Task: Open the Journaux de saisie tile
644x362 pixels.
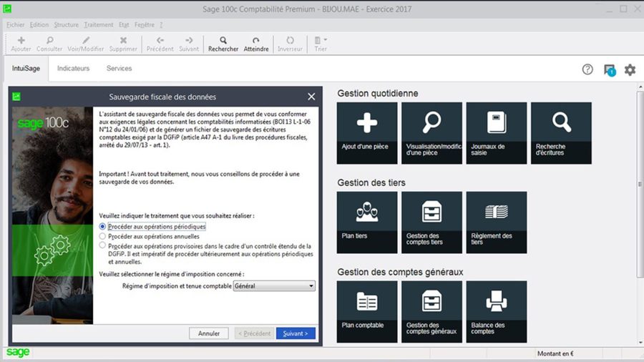Action: click(496, 133)
